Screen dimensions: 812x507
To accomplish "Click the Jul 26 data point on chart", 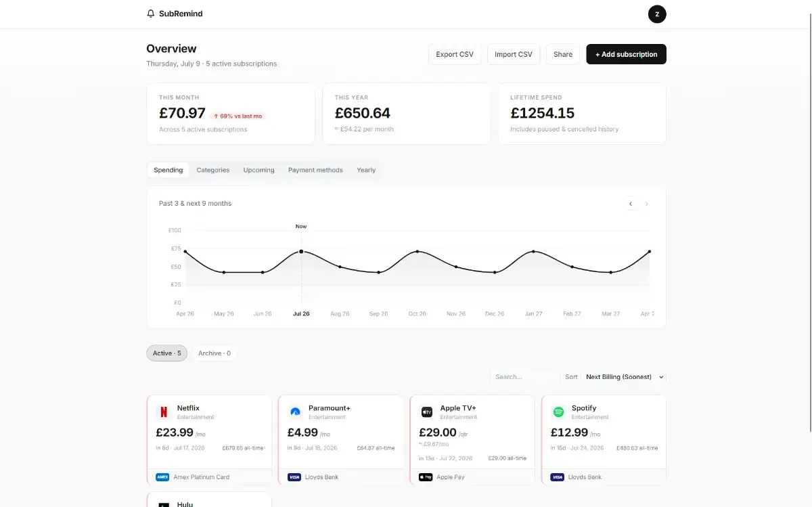I will click(301, 251).
